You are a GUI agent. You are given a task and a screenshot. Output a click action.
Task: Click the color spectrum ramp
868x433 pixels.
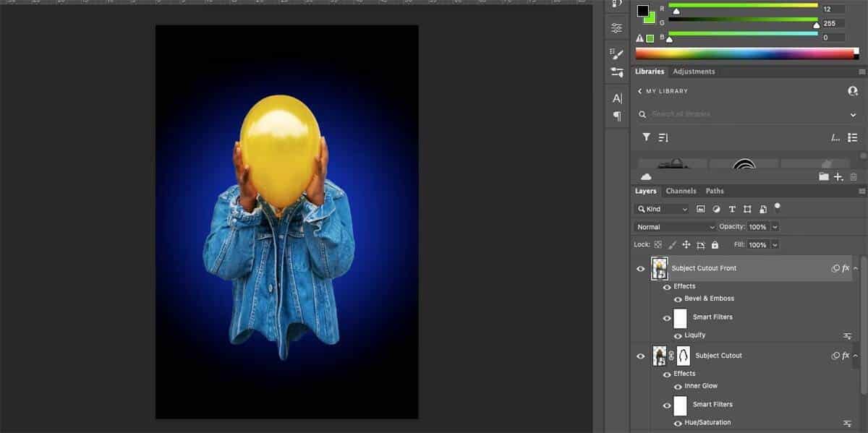[x=745, y=53]
